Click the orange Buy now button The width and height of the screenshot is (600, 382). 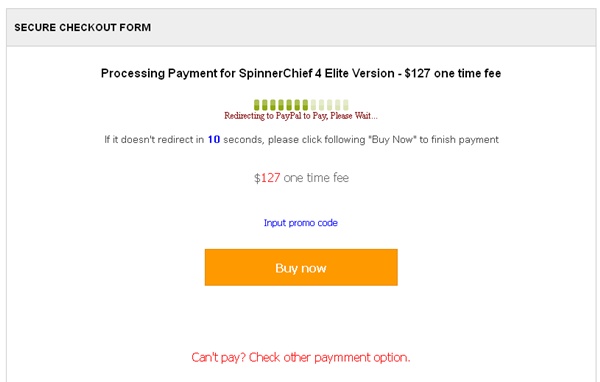[x=301, y=267]
